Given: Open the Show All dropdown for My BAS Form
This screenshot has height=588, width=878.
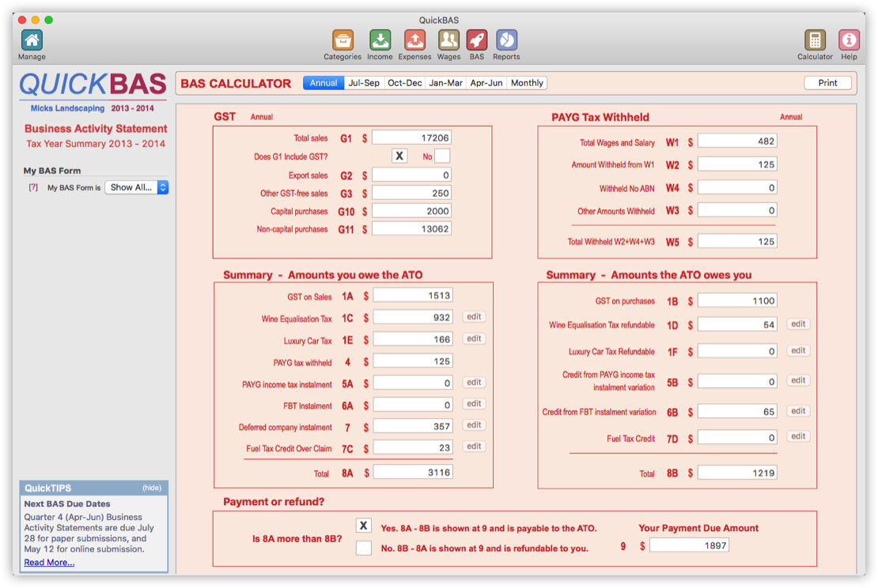Looking at the screenshot, I should 136,189.
